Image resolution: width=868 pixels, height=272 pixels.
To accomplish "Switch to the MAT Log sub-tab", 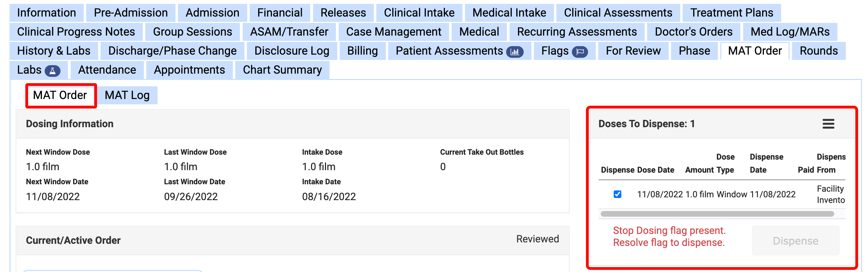I will click(127, 95).
